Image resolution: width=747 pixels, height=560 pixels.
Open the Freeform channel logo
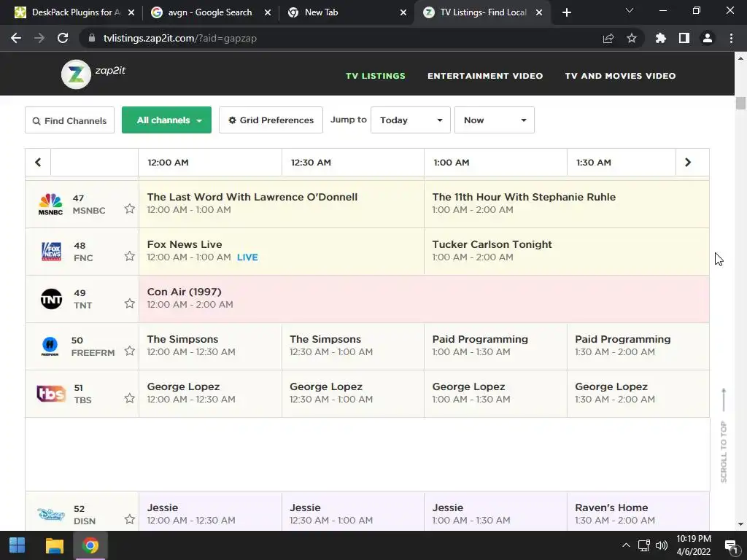(x=50, y=346)
